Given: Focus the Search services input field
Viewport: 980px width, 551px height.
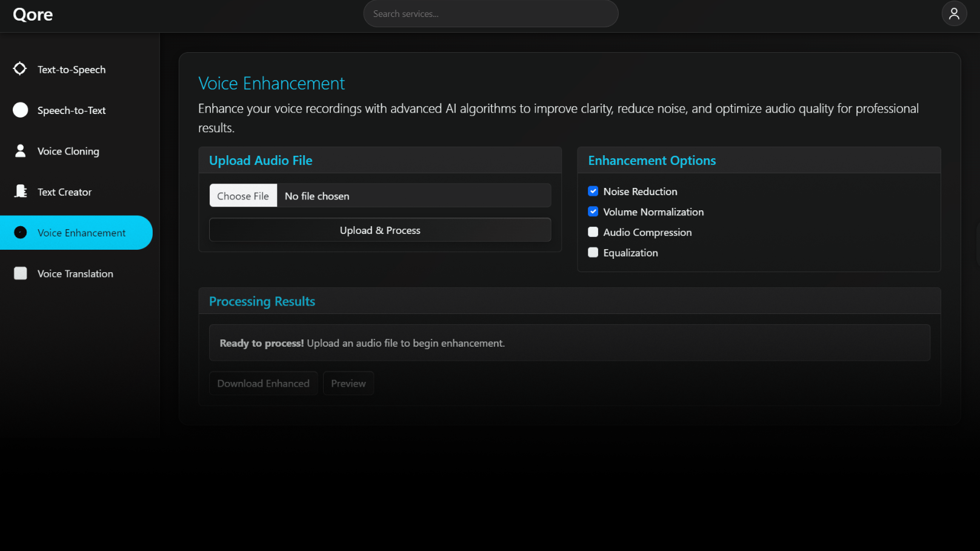Looking at the screenshot, I should pyautogui.click(x=490, y=14).
